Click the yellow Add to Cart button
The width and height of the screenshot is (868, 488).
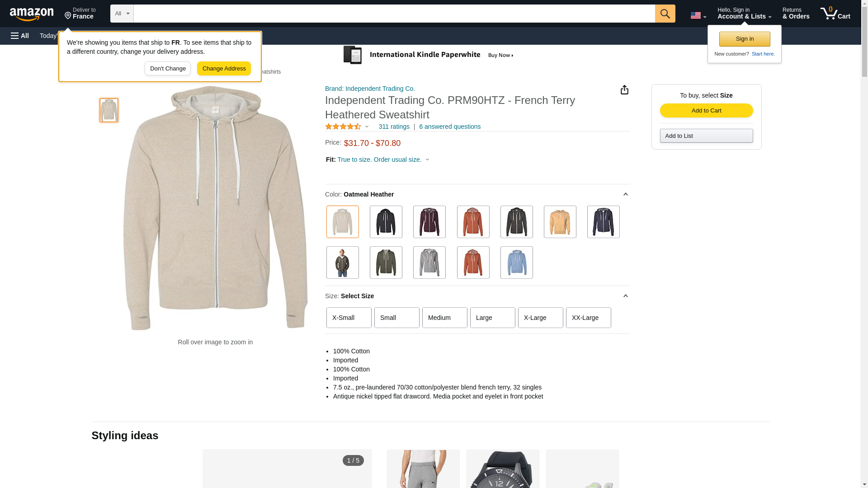click(x=706, y=111)
